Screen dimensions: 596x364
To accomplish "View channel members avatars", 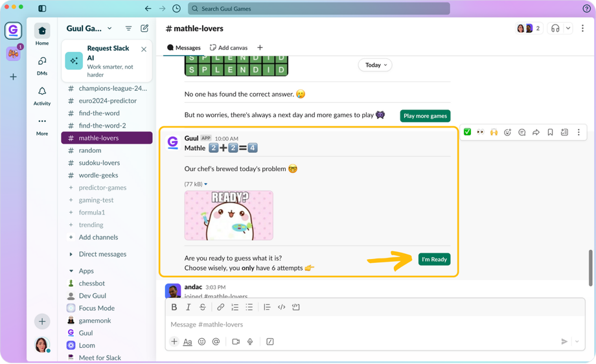I will point(529,28).
